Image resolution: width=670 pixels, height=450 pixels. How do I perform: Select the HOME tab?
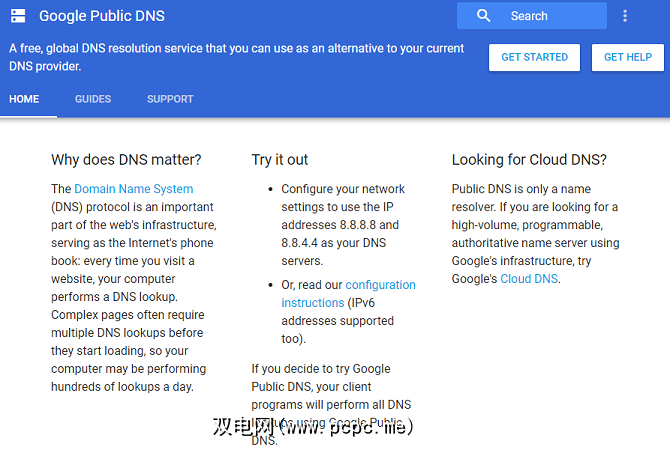tap(24, 99)
